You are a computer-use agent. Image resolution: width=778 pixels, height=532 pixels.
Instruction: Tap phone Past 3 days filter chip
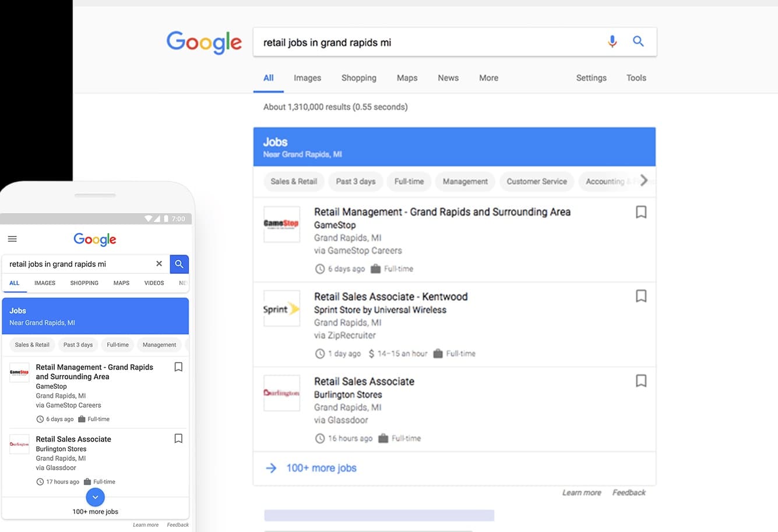[78, 345]
